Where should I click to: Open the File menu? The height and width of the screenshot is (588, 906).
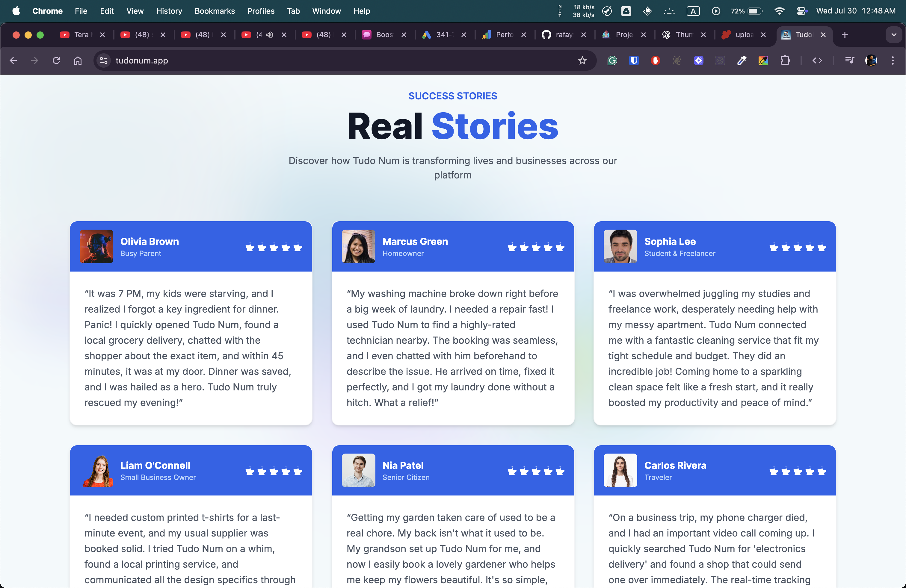point(81,11)
